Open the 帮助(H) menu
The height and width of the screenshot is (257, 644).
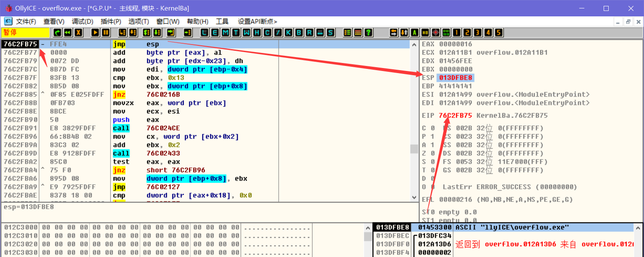pyautogui.click(x=198, y=21)
